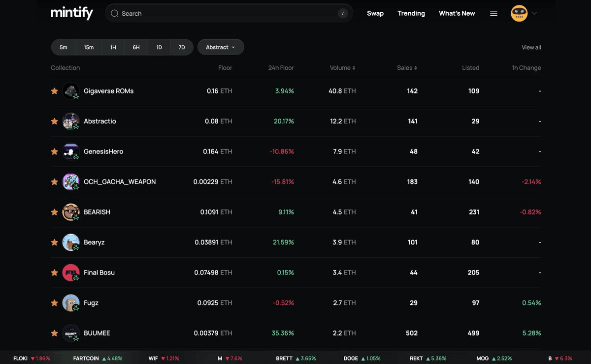Screen dimensions: 591x364
Task: Click the 35.36% floor change value
Action: click(283, 333)
